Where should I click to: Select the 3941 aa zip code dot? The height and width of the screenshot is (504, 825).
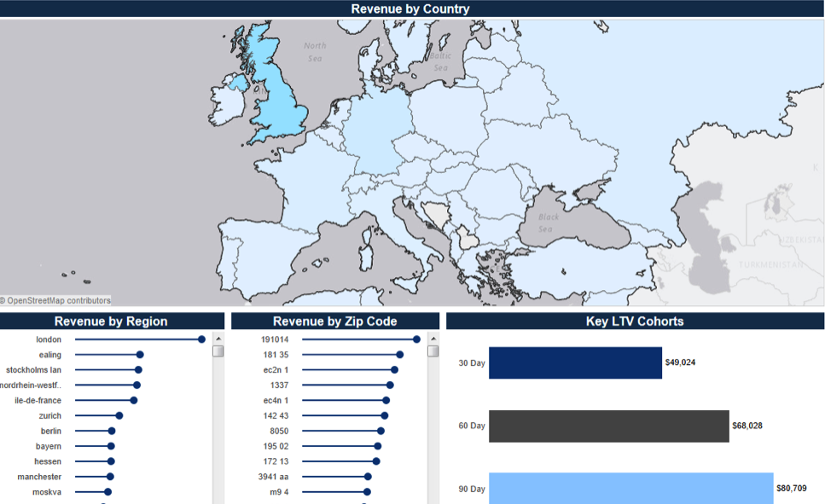click(x=368, y=477)
